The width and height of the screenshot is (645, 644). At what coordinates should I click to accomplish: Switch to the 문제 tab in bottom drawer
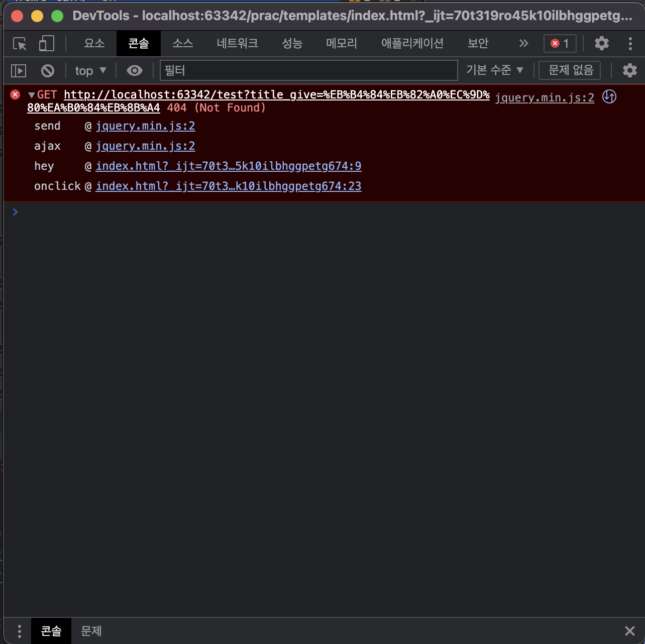[91, 631]
